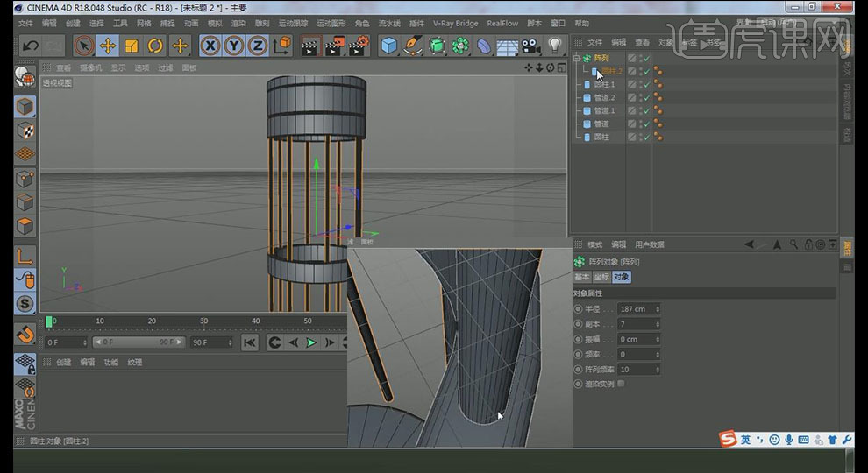Activate the Scale tool
The image size is (868, 473).
[x=132, y=46]
